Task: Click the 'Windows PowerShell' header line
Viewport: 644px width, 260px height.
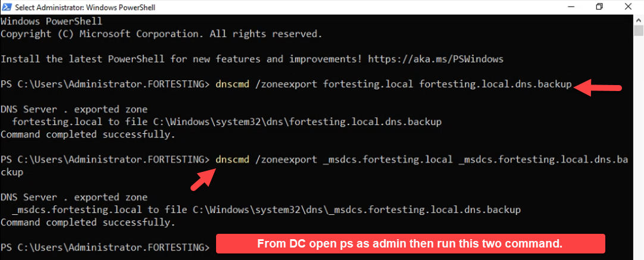Action: [51, 21]
